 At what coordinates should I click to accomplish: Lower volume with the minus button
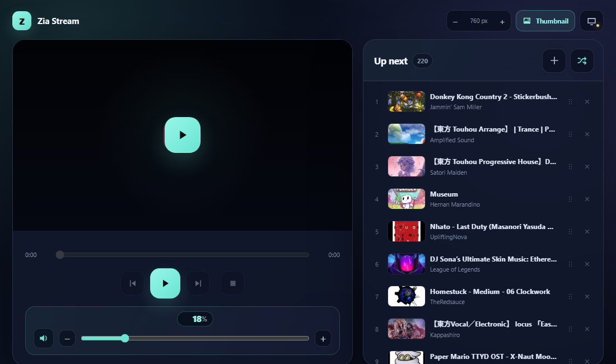click(67, 338)
